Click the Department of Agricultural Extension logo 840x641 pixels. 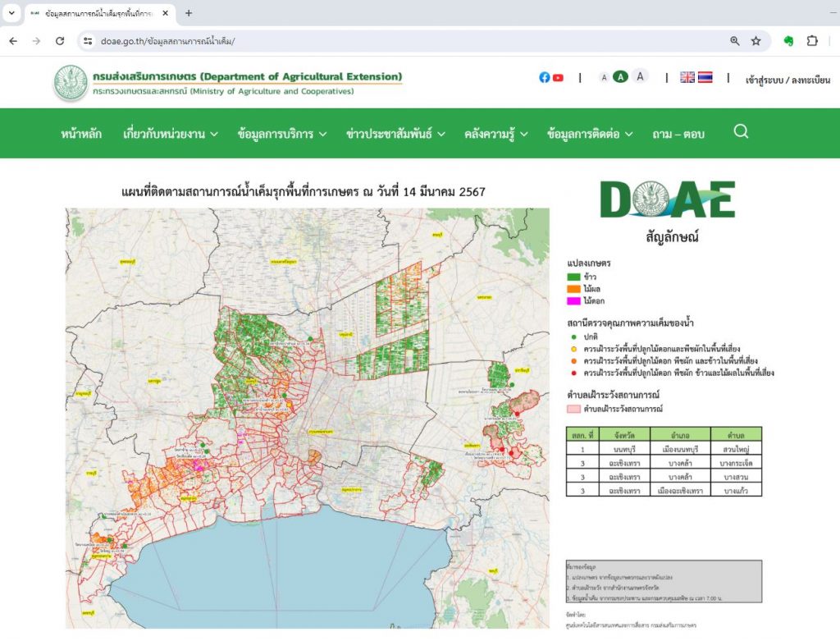click(71, 82)
